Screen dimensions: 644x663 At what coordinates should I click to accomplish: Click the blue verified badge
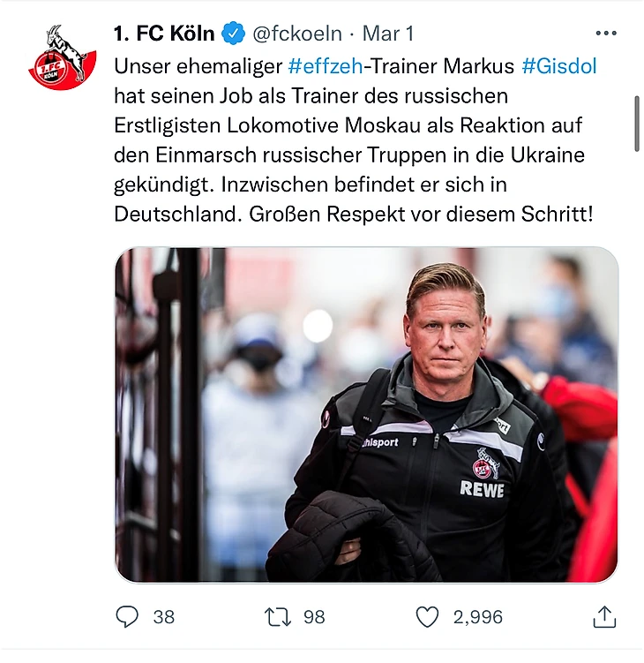234,34
